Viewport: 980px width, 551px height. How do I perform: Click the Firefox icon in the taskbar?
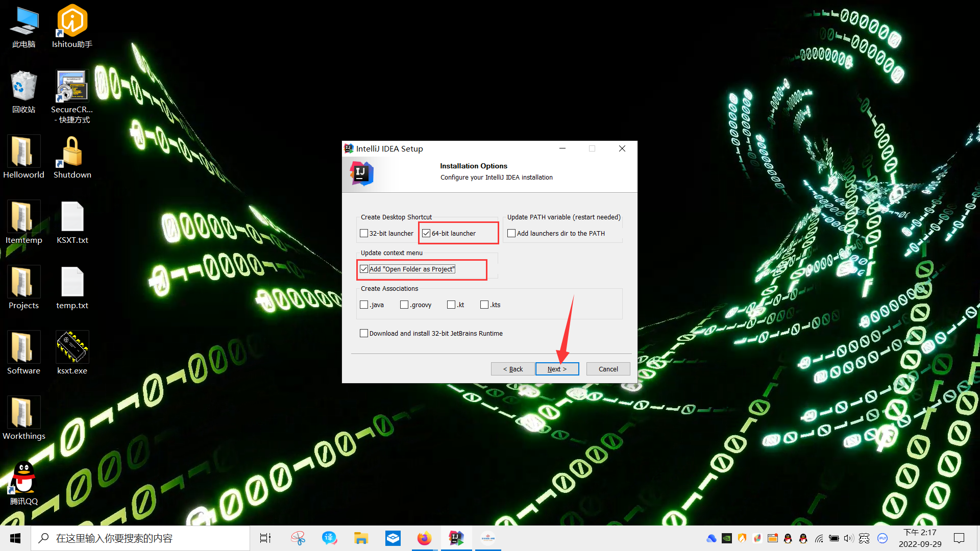pyautogui.click(x=424, y=538)
